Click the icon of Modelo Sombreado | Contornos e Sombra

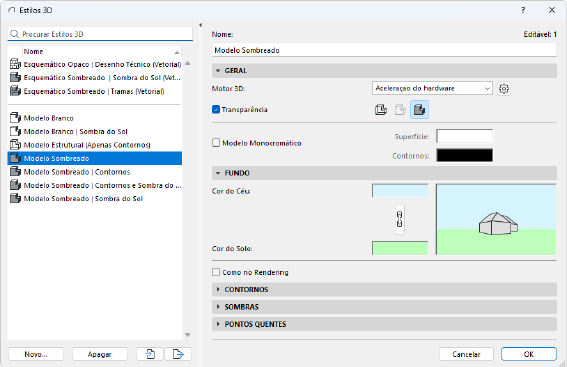(15, 185)
